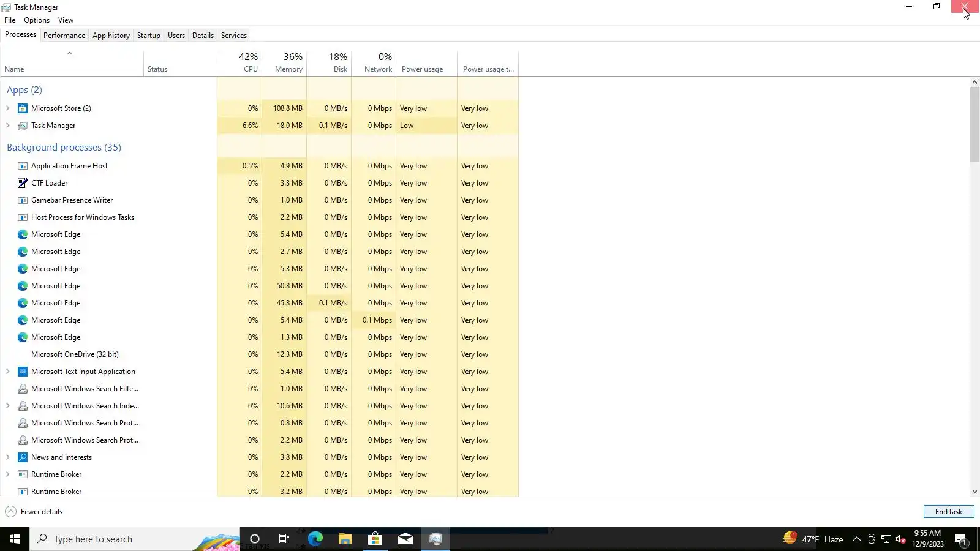
Task: Click scrollbar up arrow in process list
Action: 974,82
